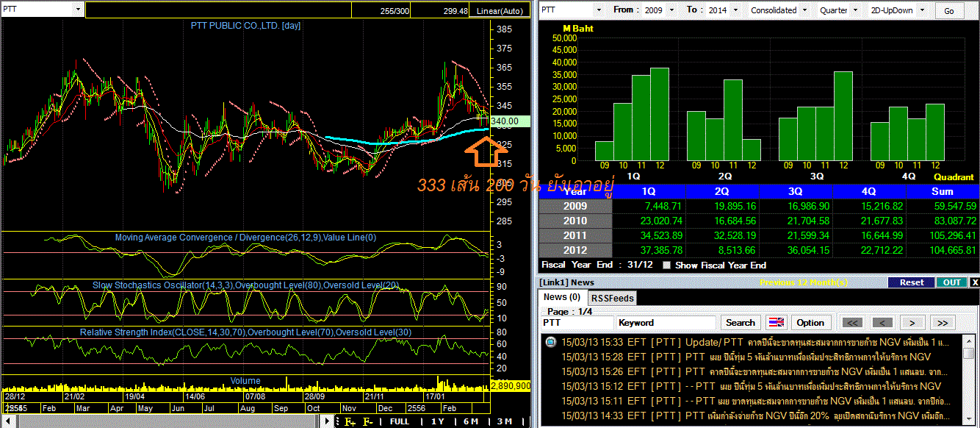Click the 37,385.78 table cell

[x=649, y=250]
